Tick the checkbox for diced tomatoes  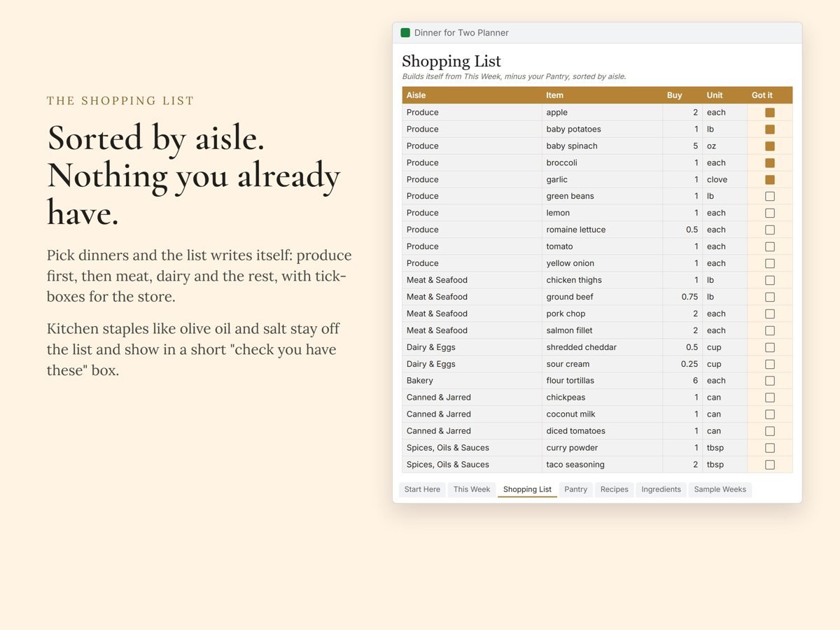point(770,431)
